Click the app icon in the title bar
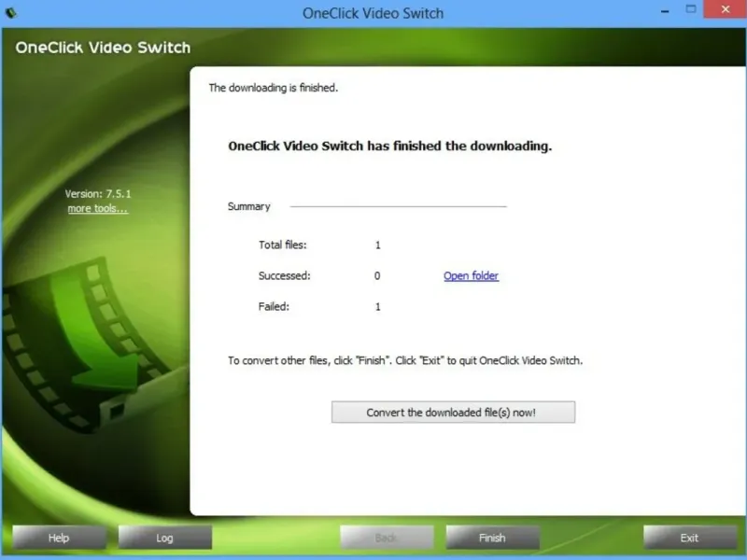The width and height of the screenshot is (747, 560). 11,13
